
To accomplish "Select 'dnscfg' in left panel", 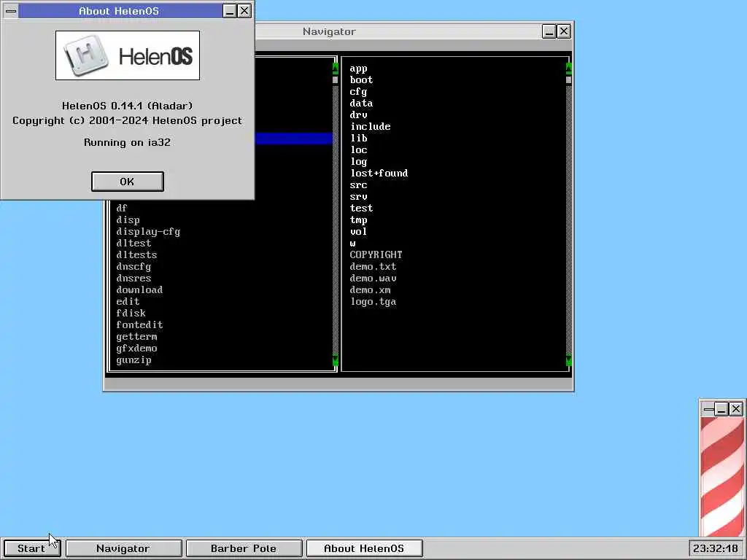I will click(133, 267).
